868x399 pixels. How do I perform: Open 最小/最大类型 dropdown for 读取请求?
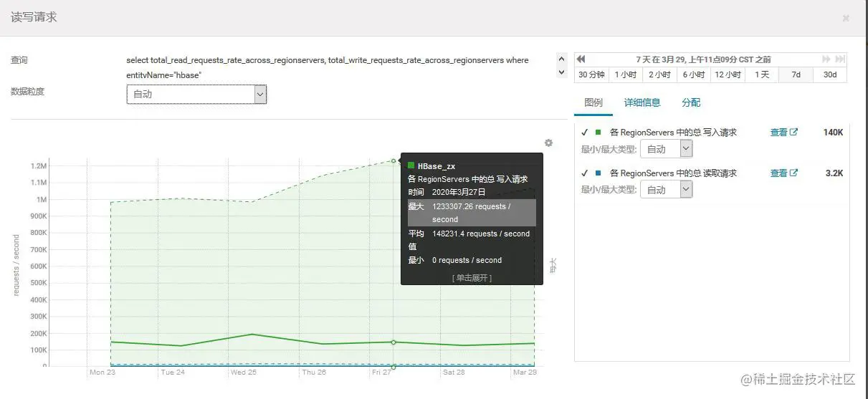pyautogui.click(x=667, y=190)
